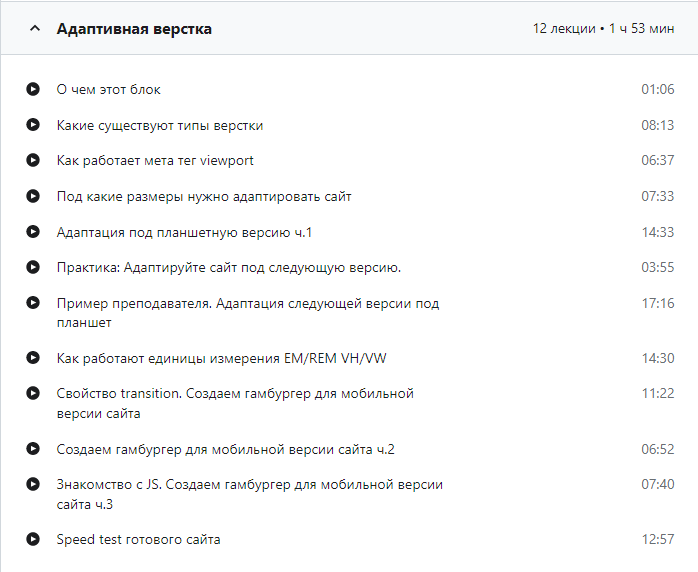This screenshot has width=698, height=572.
Task: Play icon for Адаптация под планшетную версию ч.1
Action: 33,232
